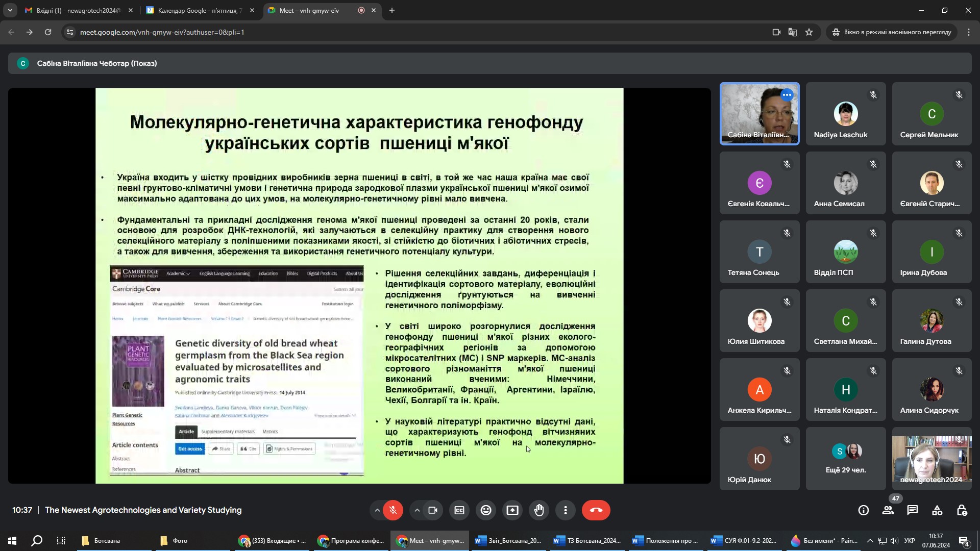The image size is (980, 551).
Task: Show the participants list panel
Action: pos(888,510)
